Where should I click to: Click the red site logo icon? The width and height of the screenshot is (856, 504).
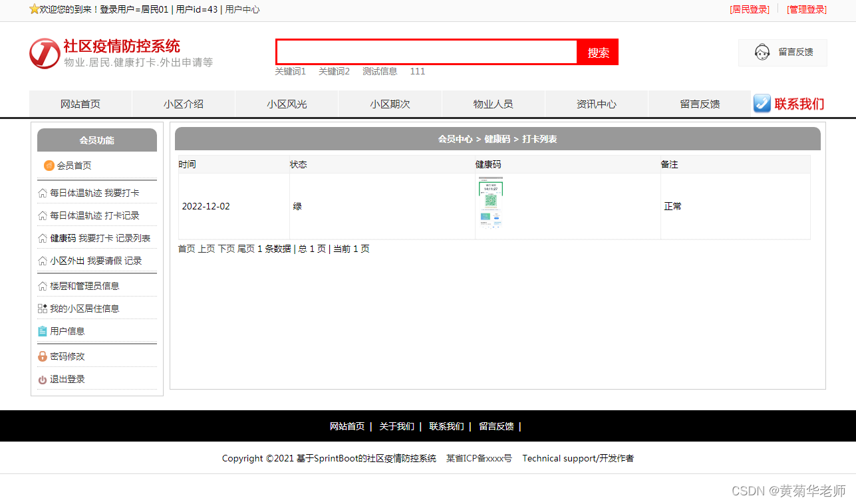(45, 53)
